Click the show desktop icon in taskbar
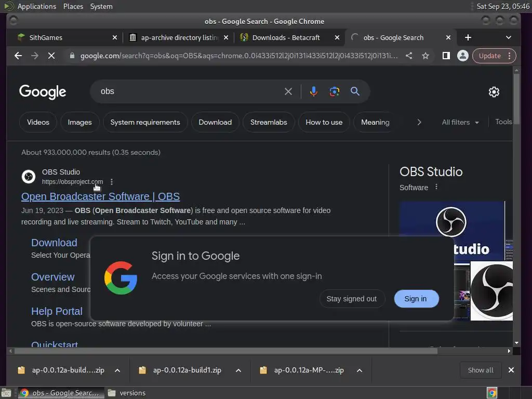 6,393
